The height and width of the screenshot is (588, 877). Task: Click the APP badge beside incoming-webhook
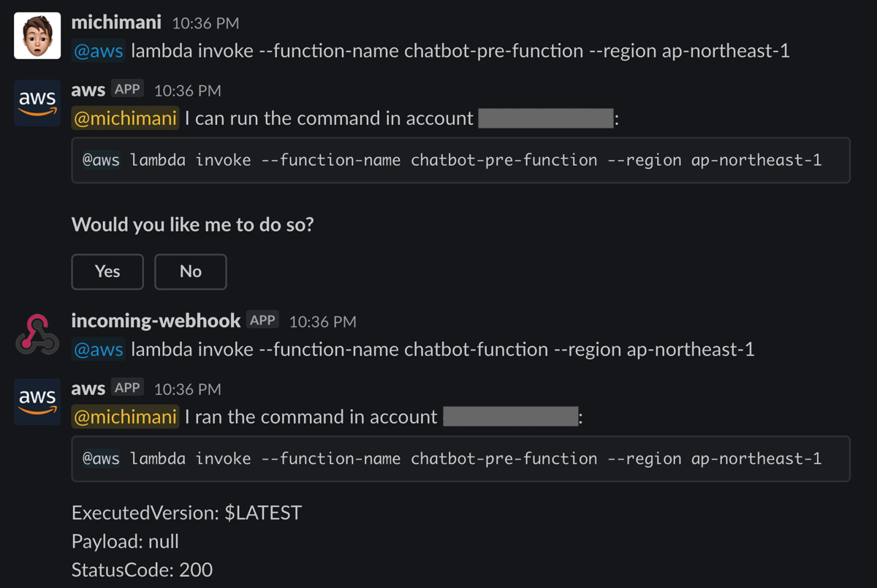point(262,319)
